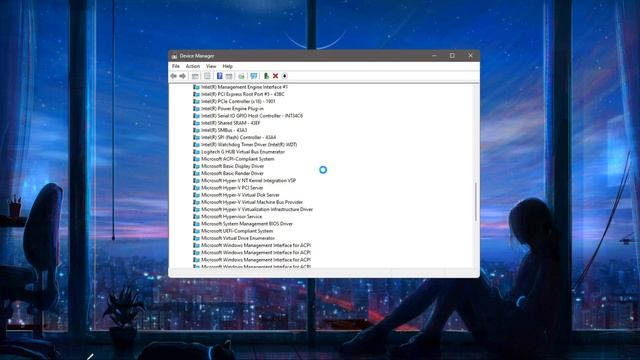Scan for hardware changes via monitor icon
This screenshot has width=640, height=360.
254,76
